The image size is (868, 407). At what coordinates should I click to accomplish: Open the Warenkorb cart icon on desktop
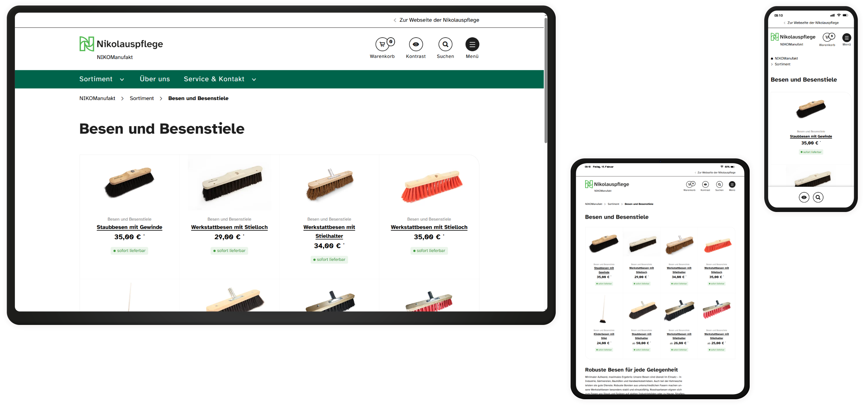[x=382, y=44]
